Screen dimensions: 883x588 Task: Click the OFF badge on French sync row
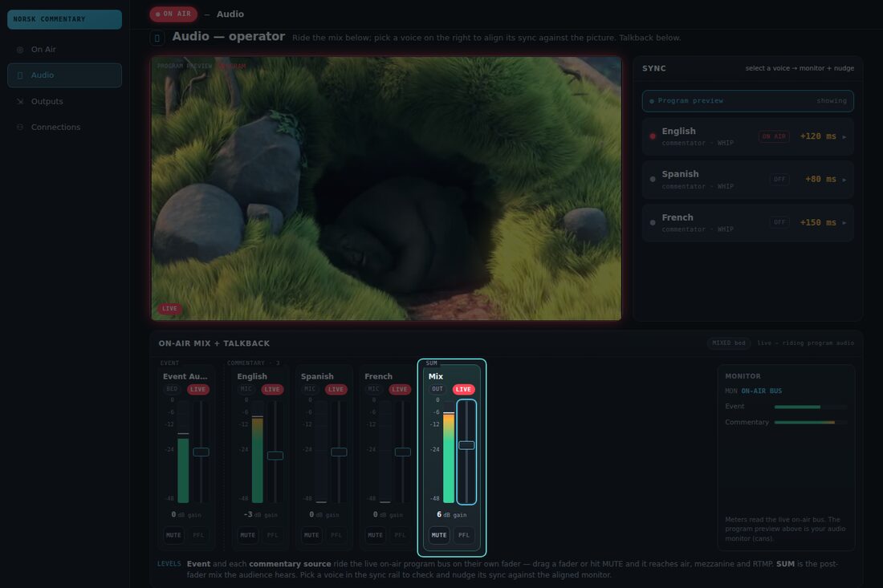tap(779, 223)
